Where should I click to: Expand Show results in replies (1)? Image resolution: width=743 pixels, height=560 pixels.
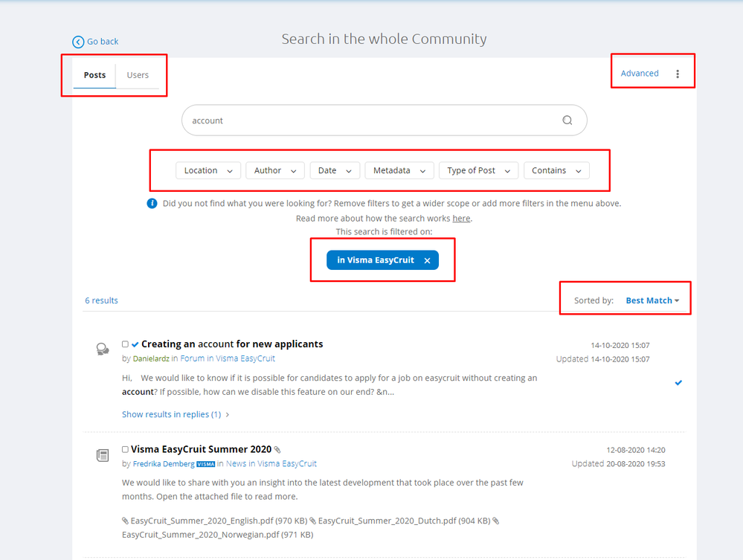coord(176,414)
